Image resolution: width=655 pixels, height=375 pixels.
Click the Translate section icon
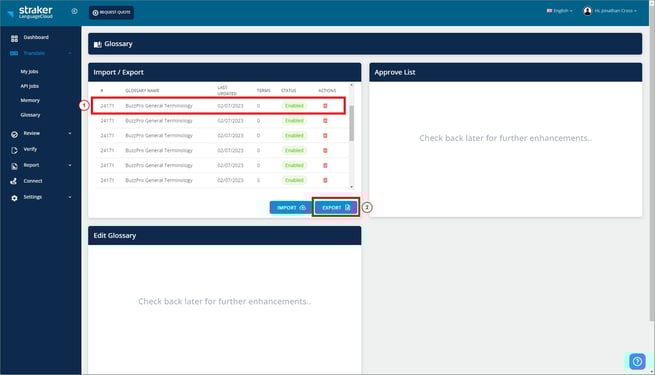(14, 53)
